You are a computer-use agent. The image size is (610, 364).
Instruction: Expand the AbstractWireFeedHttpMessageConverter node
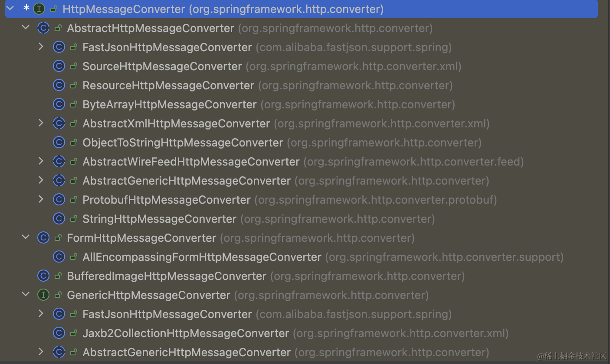click(41, 161)
